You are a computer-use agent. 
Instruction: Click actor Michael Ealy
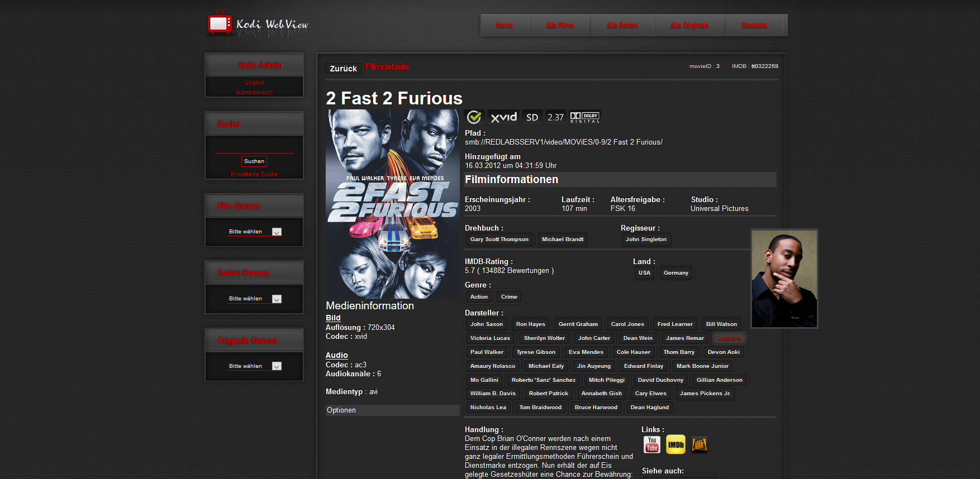(546, 366)
